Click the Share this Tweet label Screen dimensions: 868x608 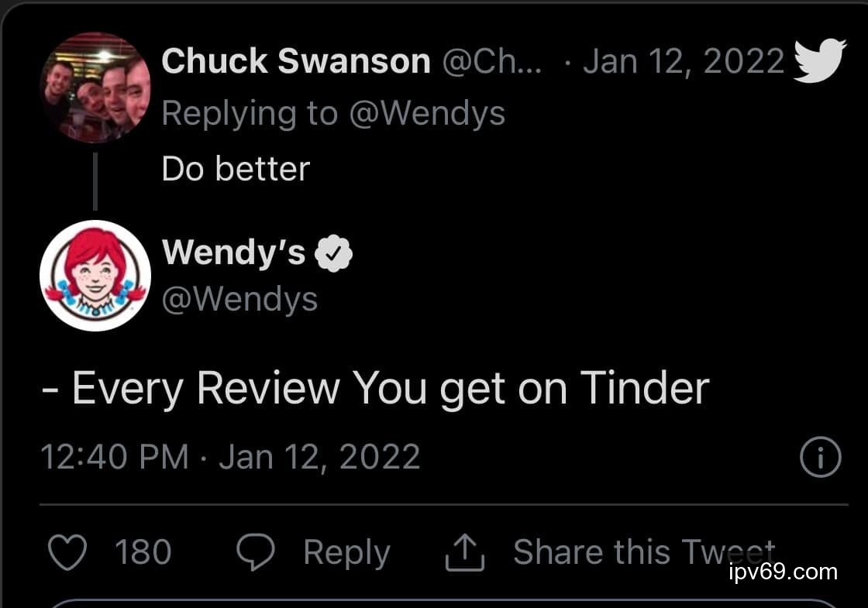(643, 552)
